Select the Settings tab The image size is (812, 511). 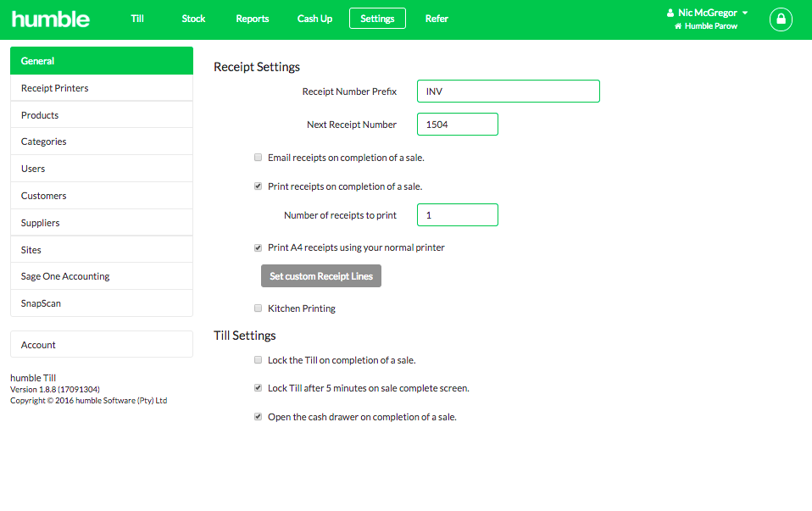point(377,19)
